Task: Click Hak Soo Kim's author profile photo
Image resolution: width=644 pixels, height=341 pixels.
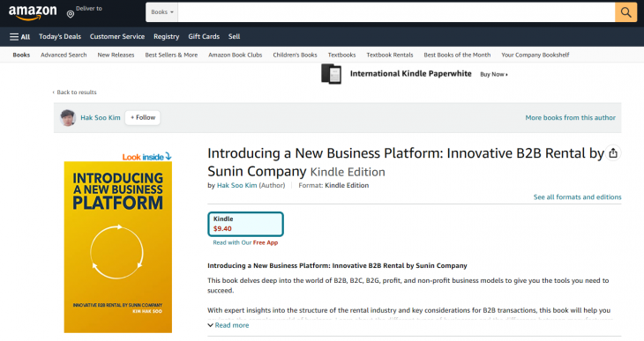Action: click(x=68, y=118)
